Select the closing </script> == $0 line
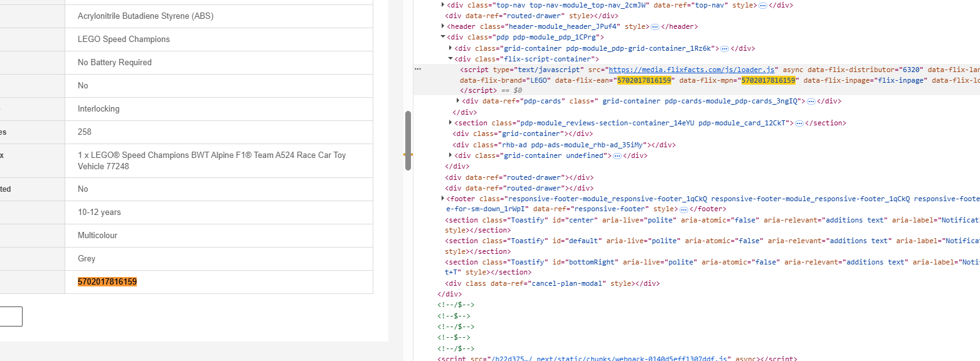Screen dimensions: 980x361 [x=491, y=91]
